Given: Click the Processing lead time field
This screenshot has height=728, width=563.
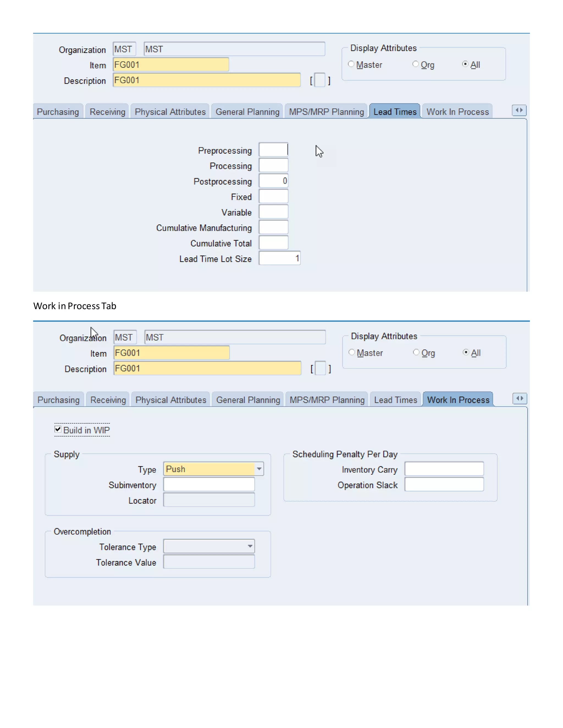Looking at the screenshot, I should (x=274, y=165).
